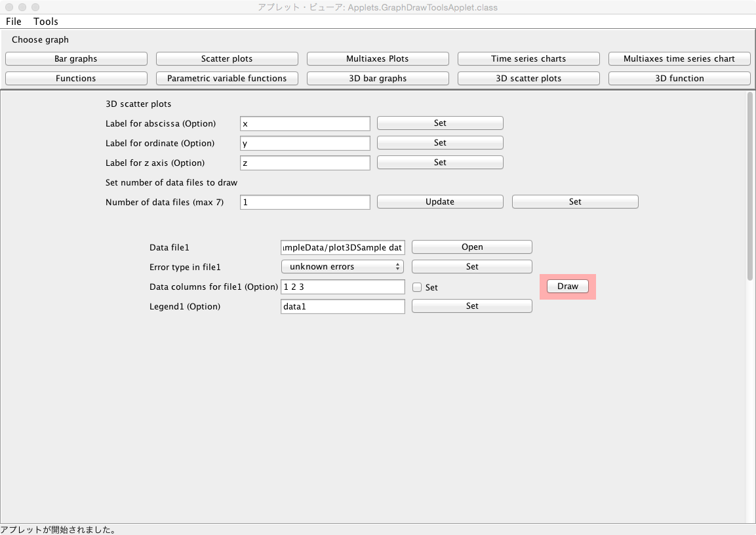Set the abscissa label

coord(440,123)
